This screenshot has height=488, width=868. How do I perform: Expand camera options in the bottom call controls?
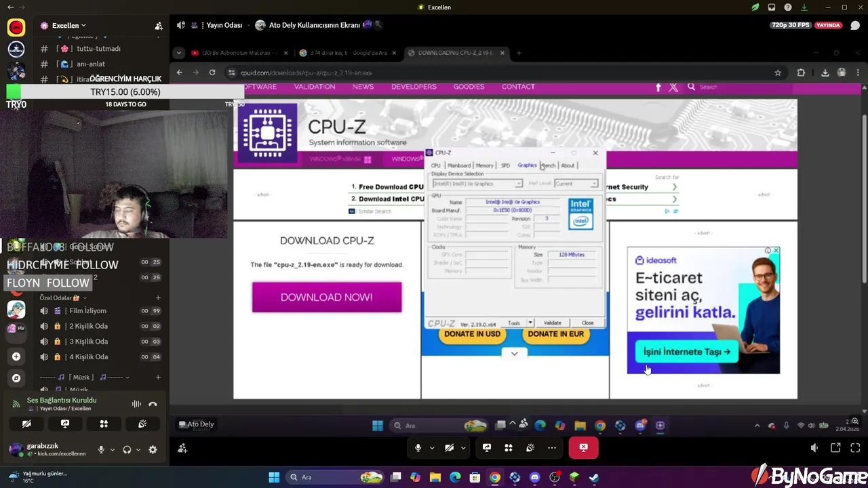coord(463,448)
